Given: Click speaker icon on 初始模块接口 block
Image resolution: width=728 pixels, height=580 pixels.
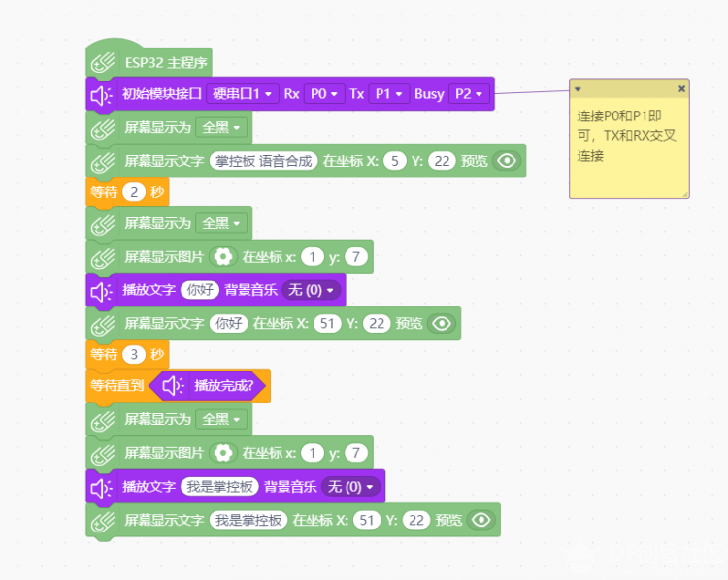Looking at the screenshot, I should click(x=101, y=95).
